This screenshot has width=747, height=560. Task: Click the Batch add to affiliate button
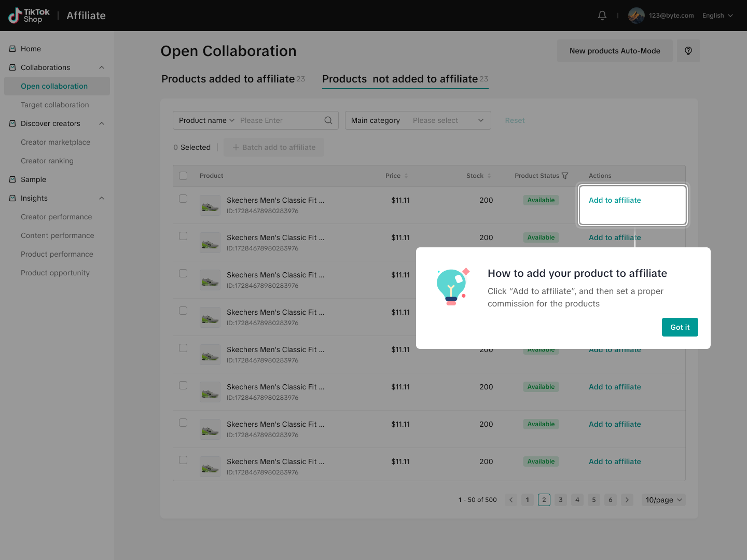pos(274,147)
